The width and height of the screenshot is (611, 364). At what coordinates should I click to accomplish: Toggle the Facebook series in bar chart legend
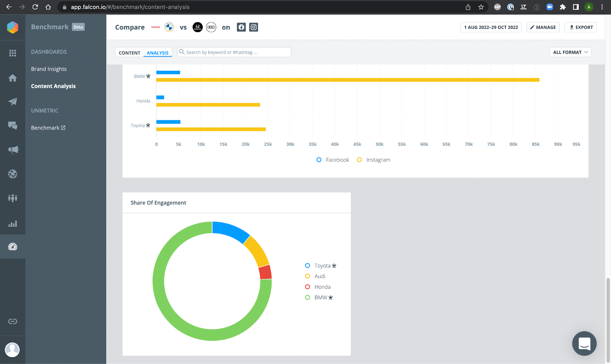(333, 160)
